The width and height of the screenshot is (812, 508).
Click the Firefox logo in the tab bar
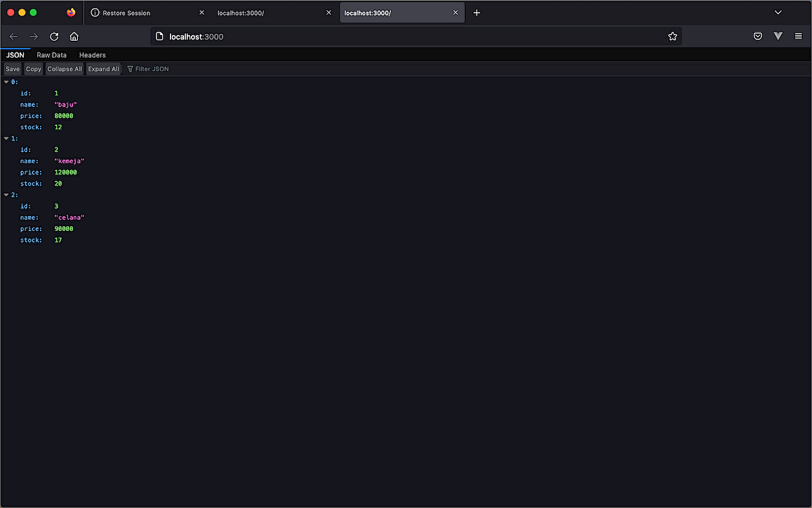click(70, 12)
